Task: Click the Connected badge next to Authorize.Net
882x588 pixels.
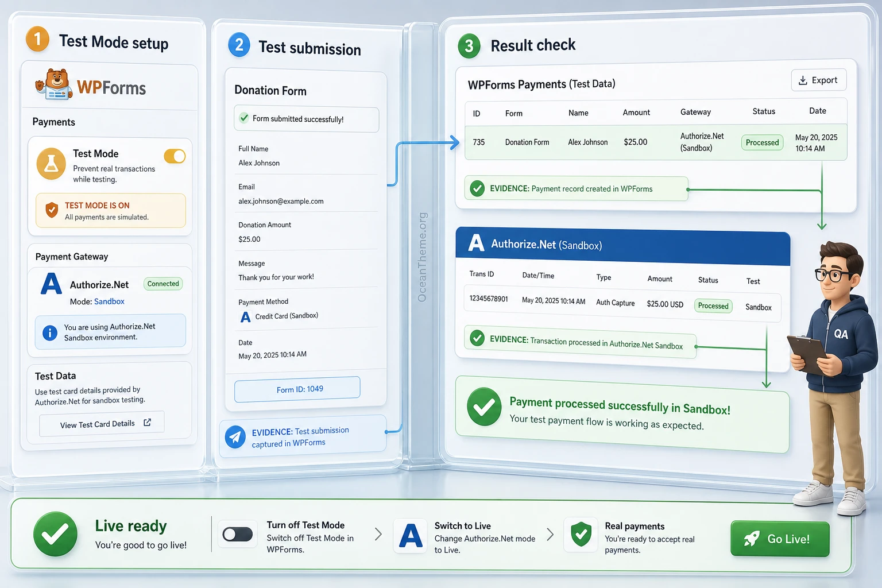Action: [x=163, y=284]
